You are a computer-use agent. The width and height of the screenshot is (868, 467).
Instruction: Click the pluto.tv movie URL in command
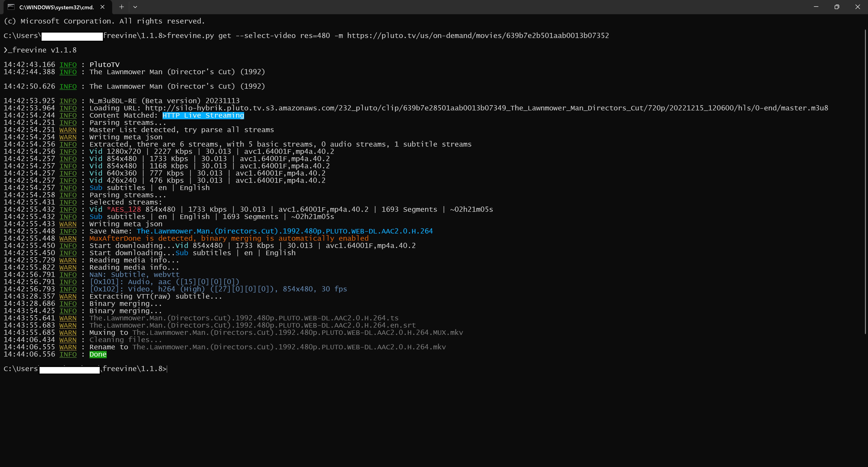(x=478, y=36)
